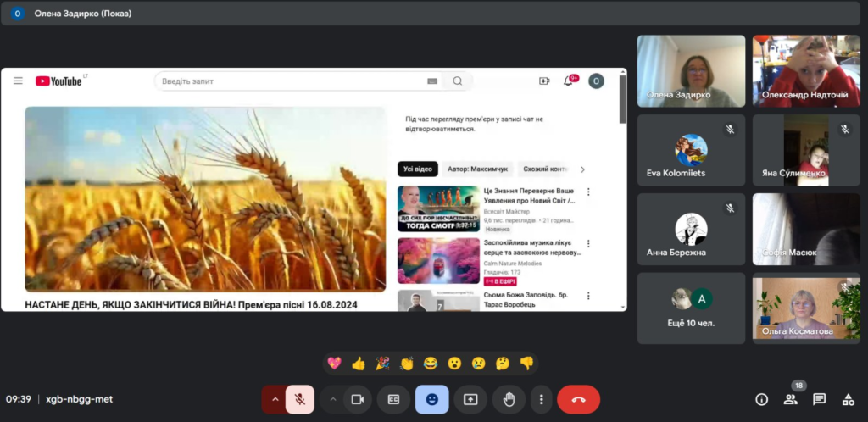Unmute the microphone
The image size is (868, 422).
pyautogui.click(x=299, y=399)
